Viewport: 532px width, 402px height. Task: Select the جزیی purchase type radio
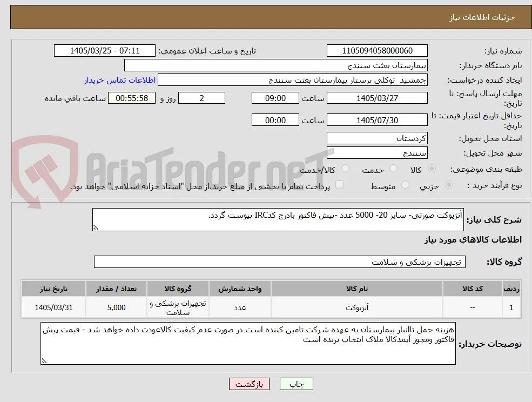tap(448, 185)
